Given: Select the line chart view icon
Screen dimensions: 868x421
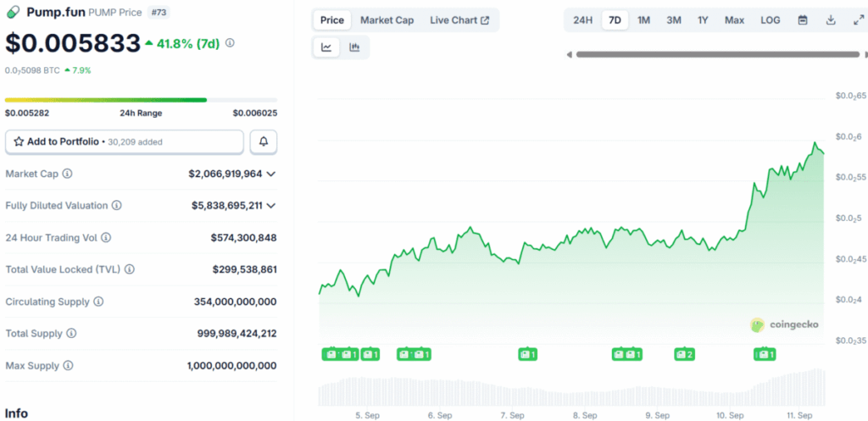Looking at the screenshot, I should tap(326, 47).
